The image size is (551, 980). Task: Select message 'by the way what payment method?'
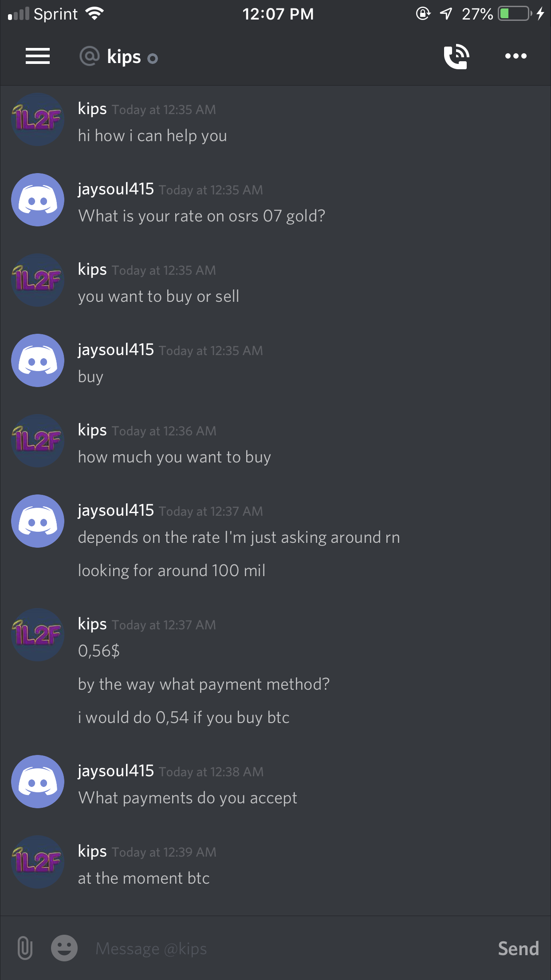pos(204,684)
